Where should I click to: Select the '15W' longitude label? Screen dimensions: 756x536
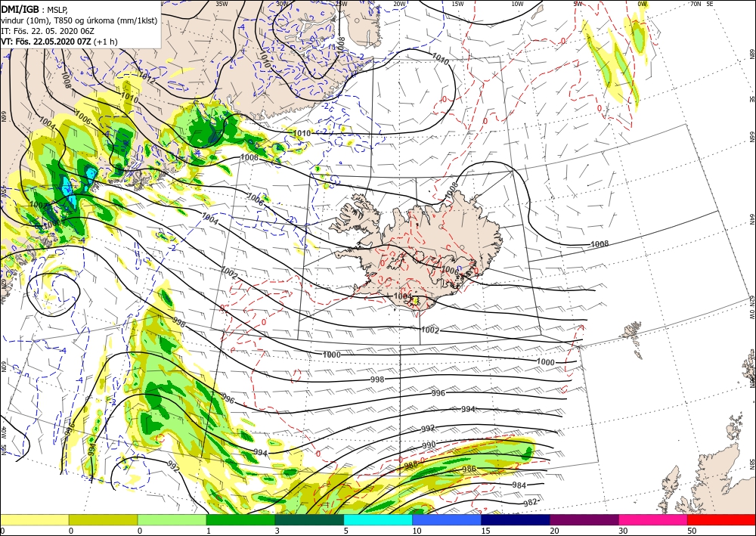(457, 4)
